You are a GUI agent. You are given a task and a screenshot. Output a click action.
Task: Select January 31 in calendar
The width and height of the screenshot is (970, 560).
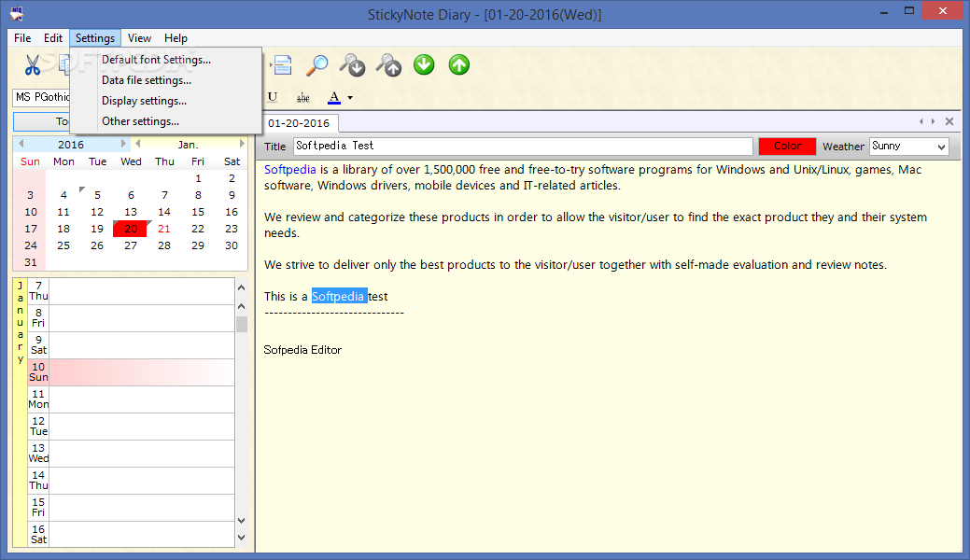30,262
